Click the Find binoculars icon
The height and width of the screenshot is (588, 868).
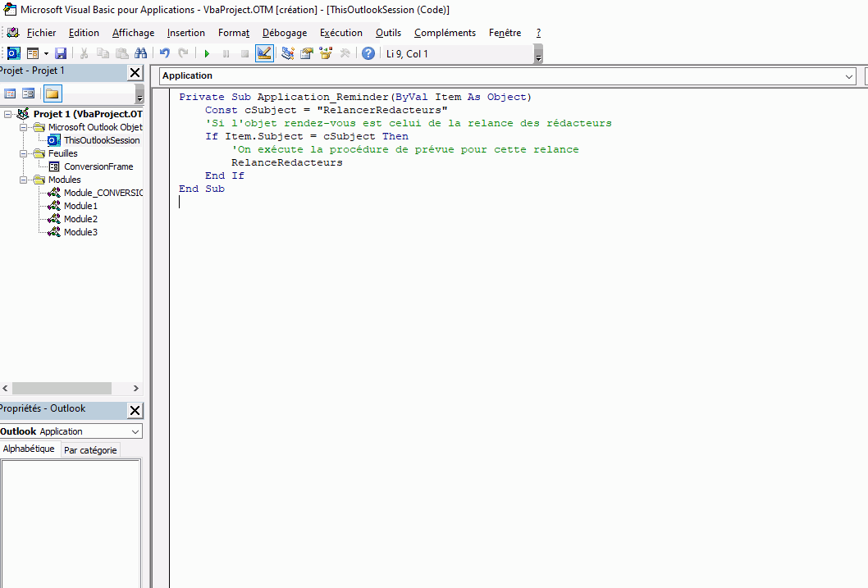(x=140, y=53)
